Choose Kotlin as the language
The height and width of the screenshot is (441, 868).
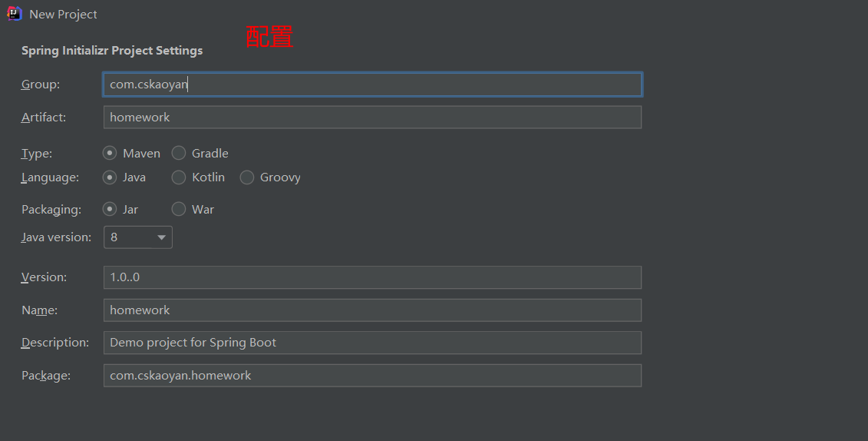pos(179,177)
